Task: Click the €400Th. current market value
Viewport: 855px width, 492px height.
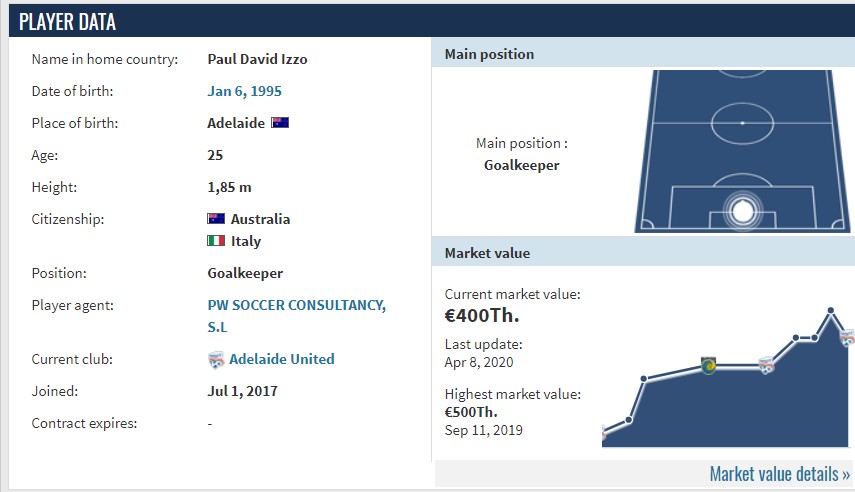Action: pyautogui.click(x=482, y=315)
